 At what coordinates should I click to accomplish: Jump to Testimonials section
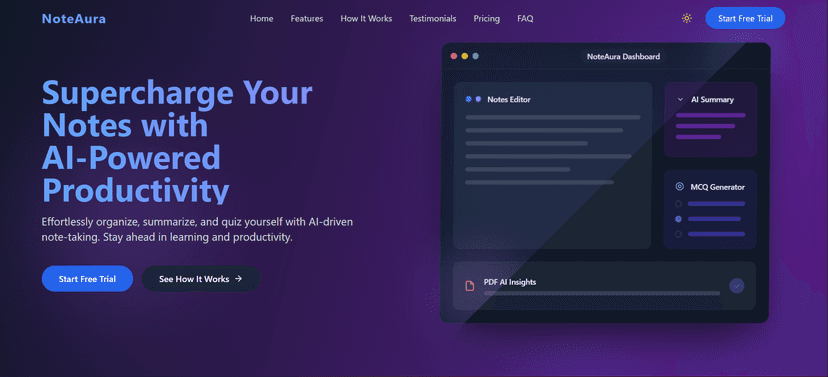[432, 18]
